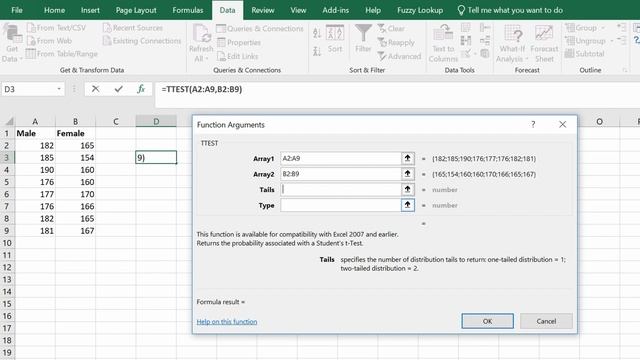Image resolution: width=640 pixels, height=360 pixels.
Task: Click OK in Function Arguments
Action: coord(487,321)
